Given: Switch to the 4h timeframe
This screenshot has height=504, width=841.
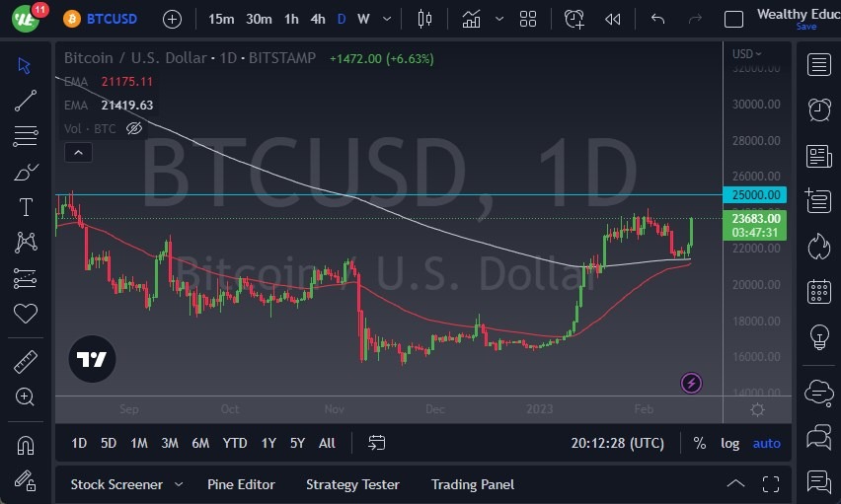Looking at the screenshot, I should (318, 20).
